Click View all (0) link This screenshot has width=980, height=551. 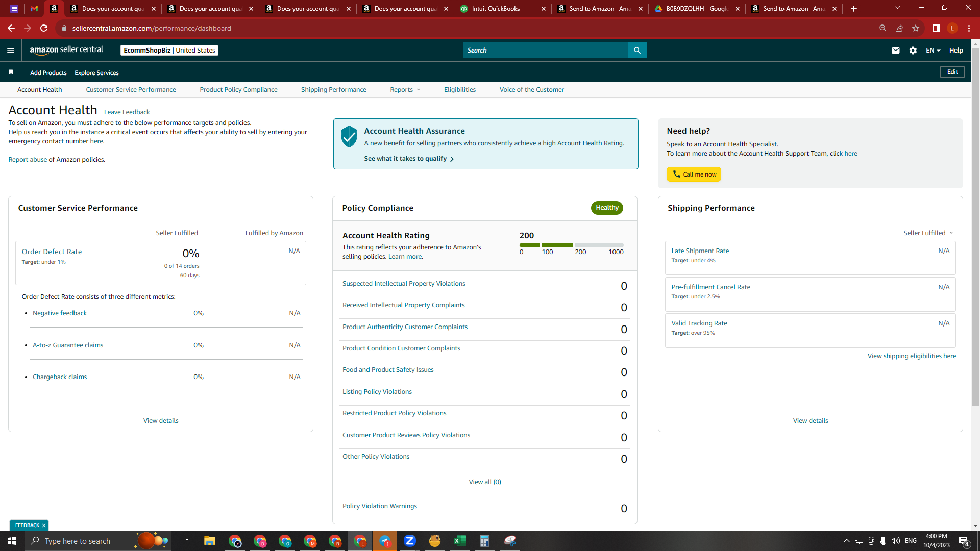click(485, 482)
